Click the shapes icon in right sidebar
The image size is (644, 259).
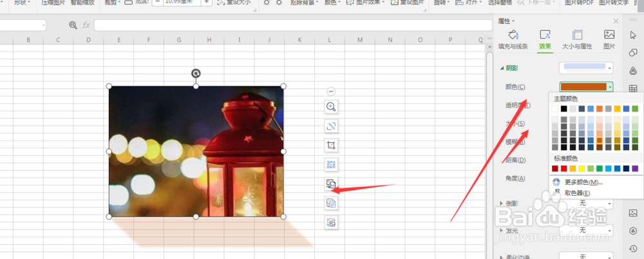click(x=633, y=53)
